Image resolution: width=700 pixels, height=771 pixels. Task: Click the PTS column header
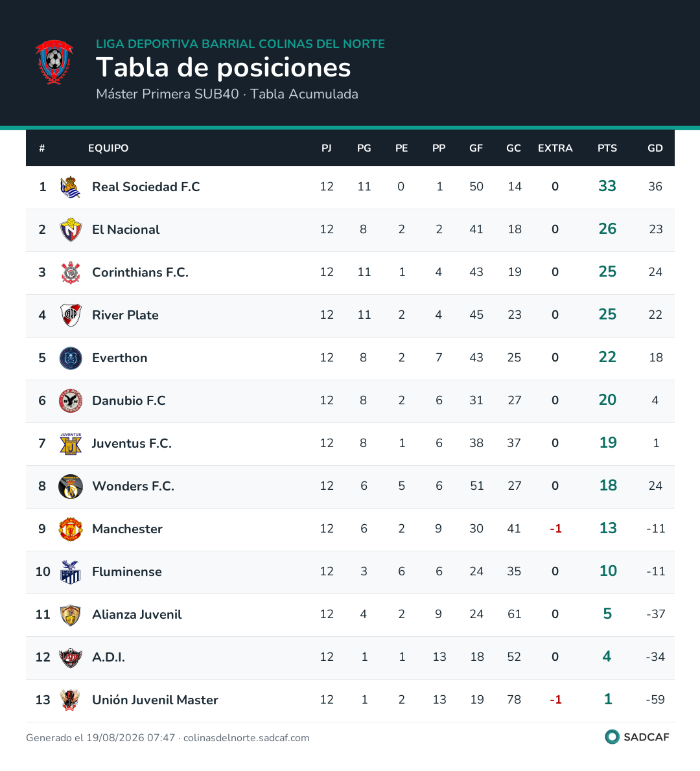point(607,148)
